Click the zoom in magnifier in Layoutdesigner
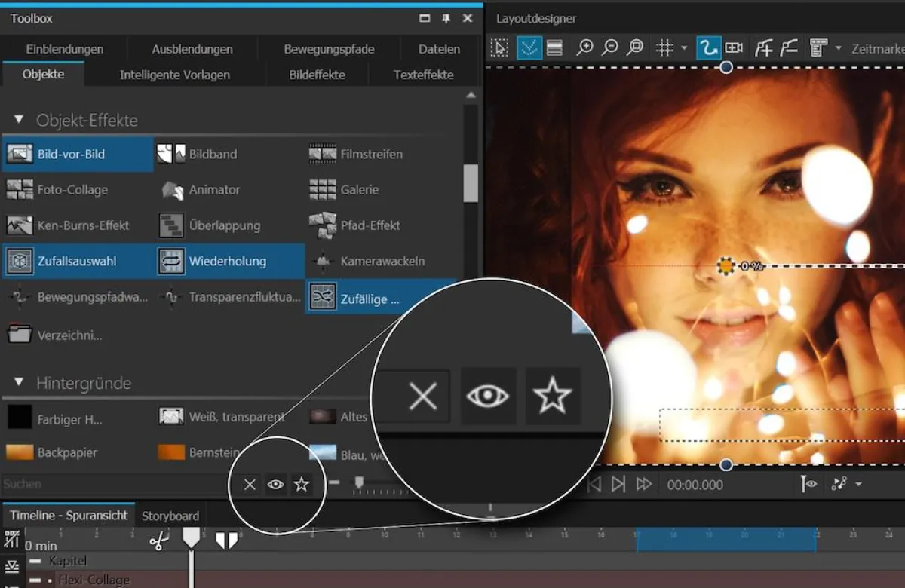The width and height of the screenshot is (905, 588). click(584, 48)
